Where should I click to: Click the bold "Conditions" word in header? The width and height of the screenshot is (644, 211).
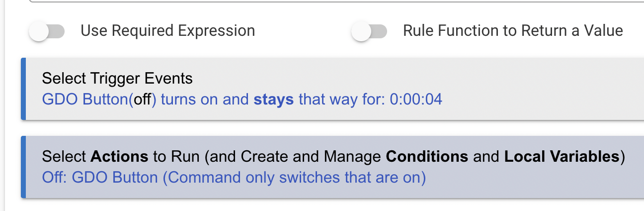[427, 157]
